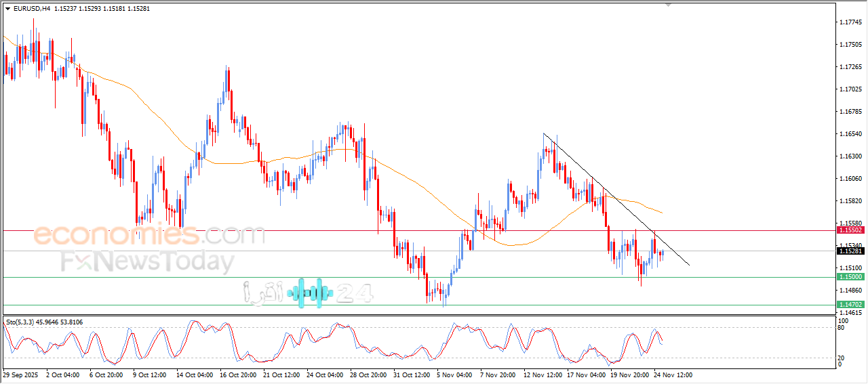Click the EURUSD,H4 chart title text

(31, 8)
